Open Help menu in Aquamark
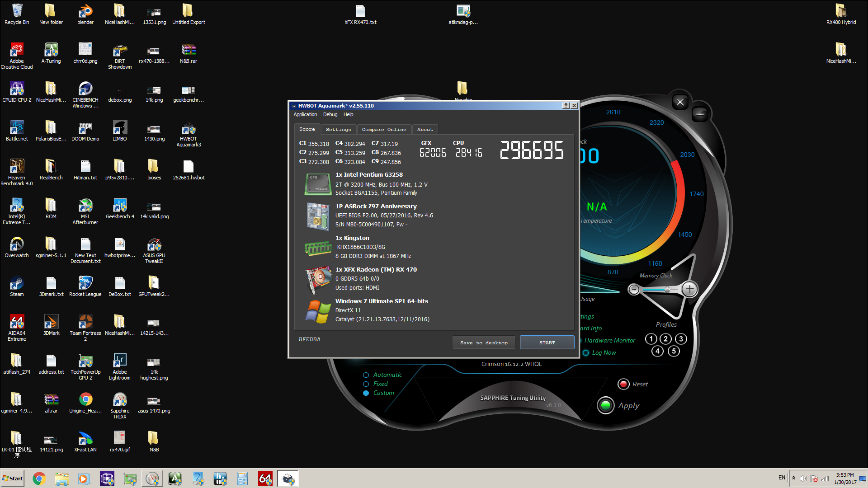868x488 pixels. [348, 114]
